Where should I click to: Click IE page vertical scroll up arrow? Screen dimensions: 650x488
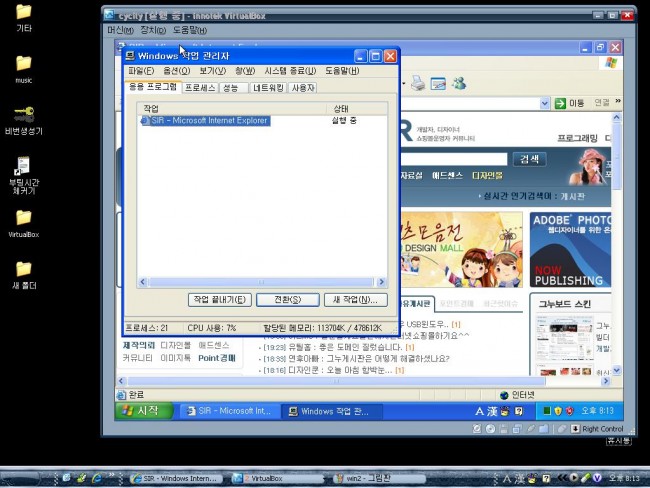point(616,117)
